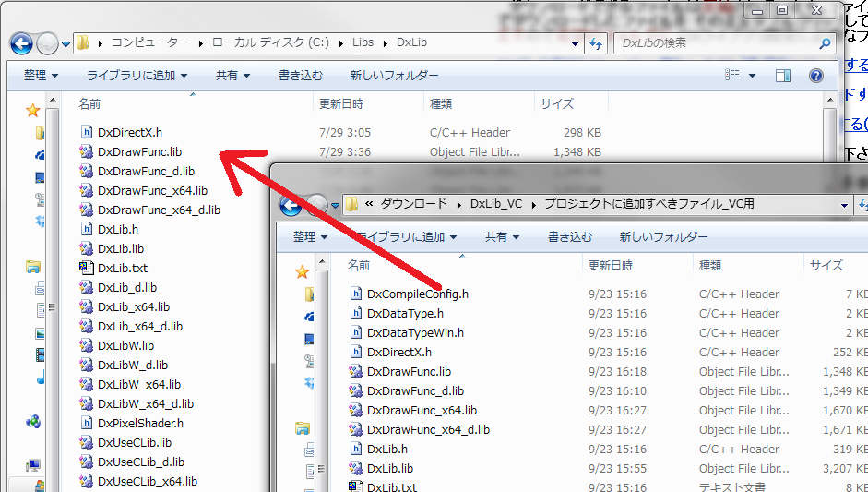
Task: Open ライブラリに追加 menu in DxLib window
Action: (x=137, y=76)
